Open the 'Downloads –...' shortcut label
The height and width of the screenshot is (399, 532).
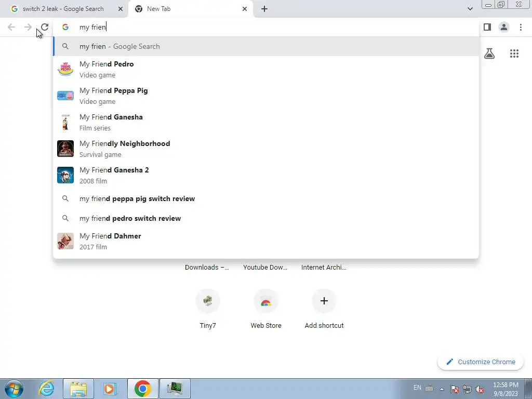[x=207, y=268]
